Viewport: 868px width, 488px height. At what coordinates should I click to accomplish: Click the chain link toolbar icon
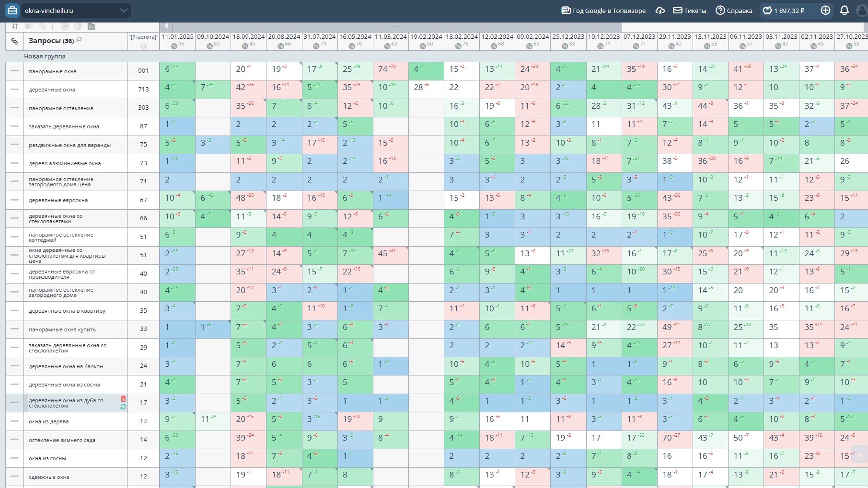[x=43, y=26]
